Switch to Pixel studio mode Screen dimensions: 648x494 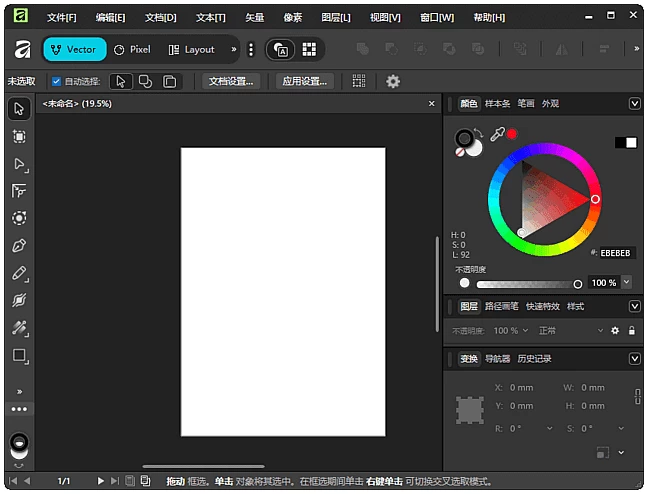tap(132, 49)
